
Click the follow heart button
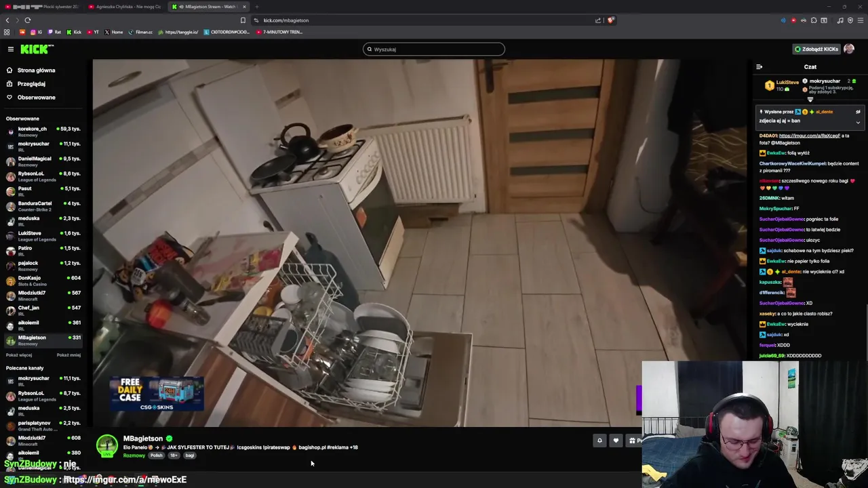click(x=616, y=441)
